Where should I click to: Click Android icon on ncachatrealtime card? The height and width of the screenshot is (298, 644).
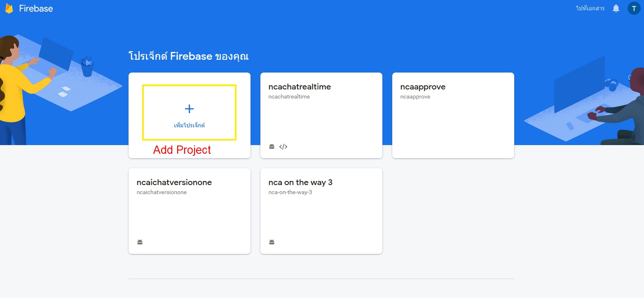tap(272, 146)
